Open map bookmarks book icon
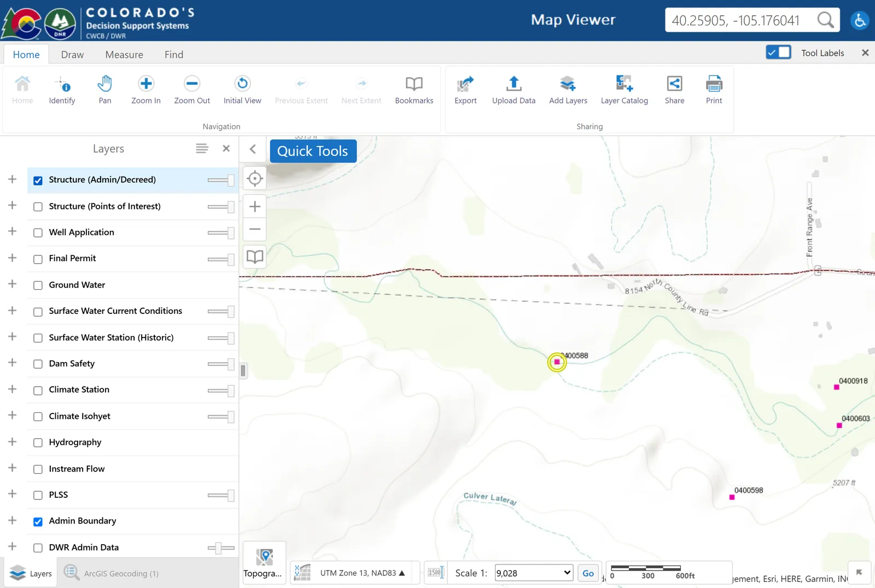The width and height of the screenshot is (875, 588). (254, 257)
